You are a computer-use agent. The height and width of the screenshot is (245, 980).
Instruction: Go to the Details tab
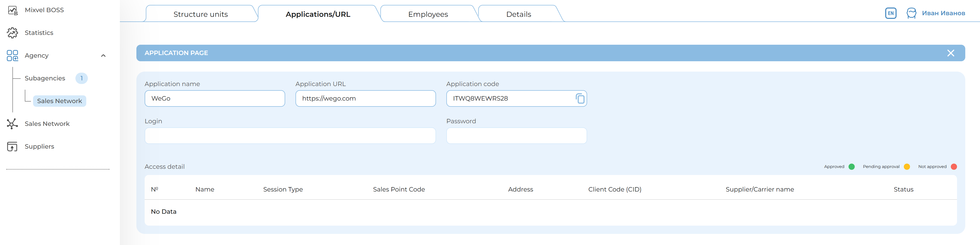[518, 14]
